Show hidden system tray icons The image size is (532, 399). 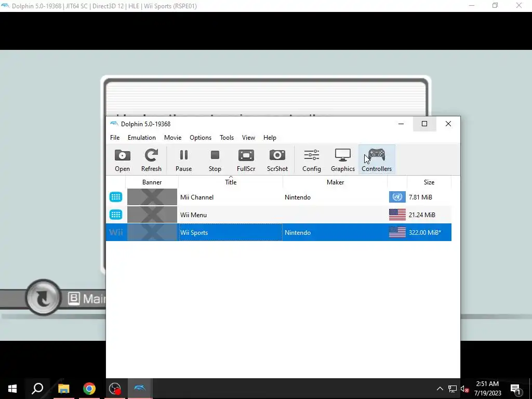coord(440,389)
